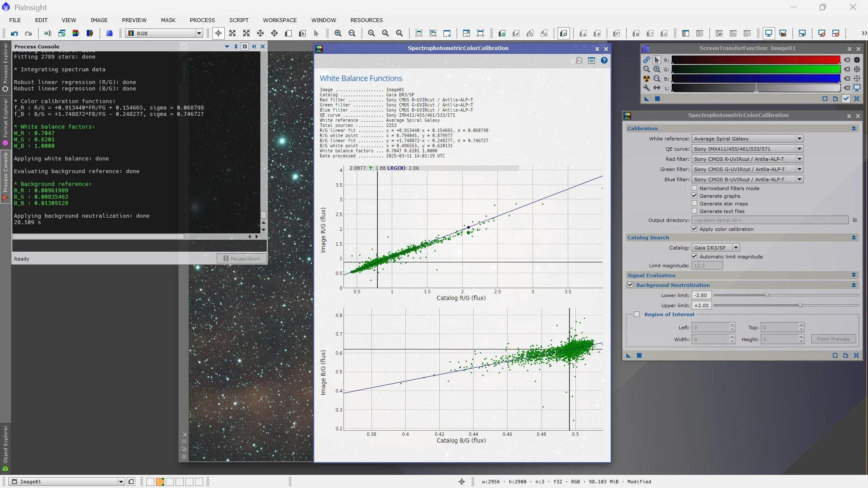Expand the Signal Evaluation section
The image size is (868, 488).
(854, 275)
